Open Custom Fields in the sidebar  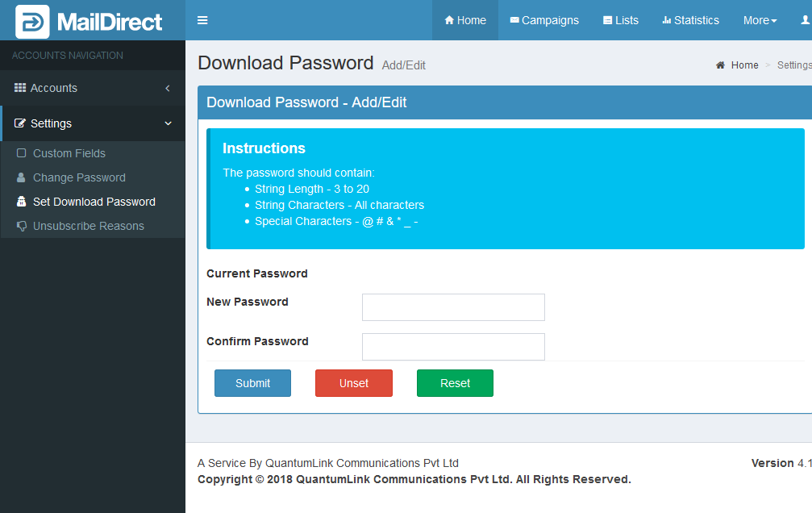69,153
